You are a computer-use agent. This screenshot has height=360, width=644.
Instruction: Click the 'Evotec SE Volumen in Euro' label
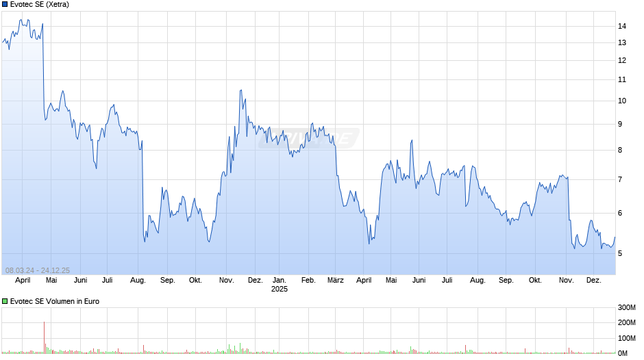click(x=55, y=301)
